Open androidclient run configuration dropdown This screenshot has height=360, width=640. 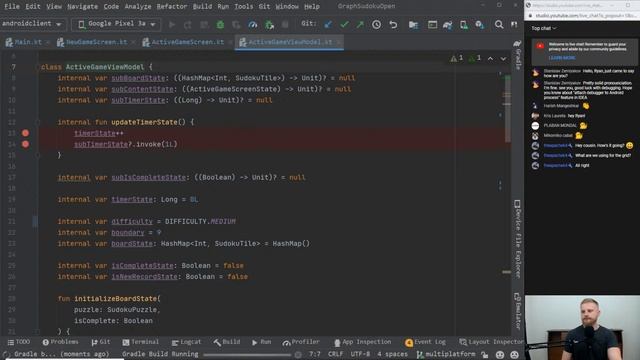(x=32, y=24)
